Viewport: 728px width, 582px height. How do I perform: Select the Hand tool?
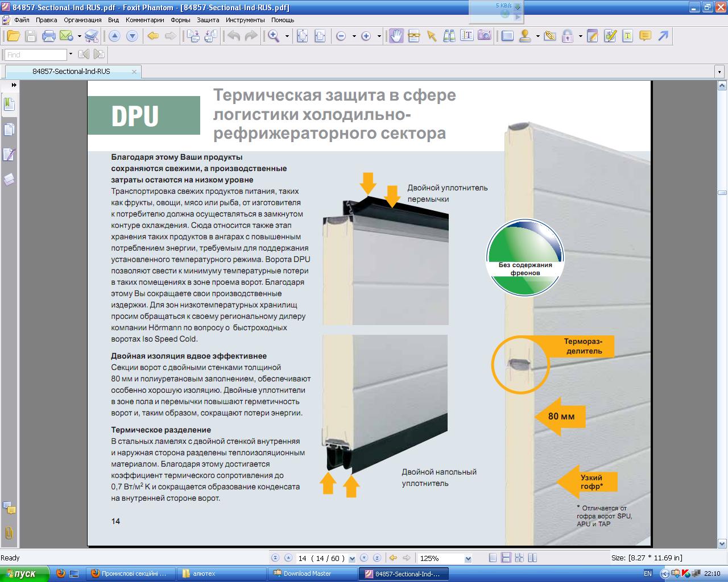tap(396, 36)
